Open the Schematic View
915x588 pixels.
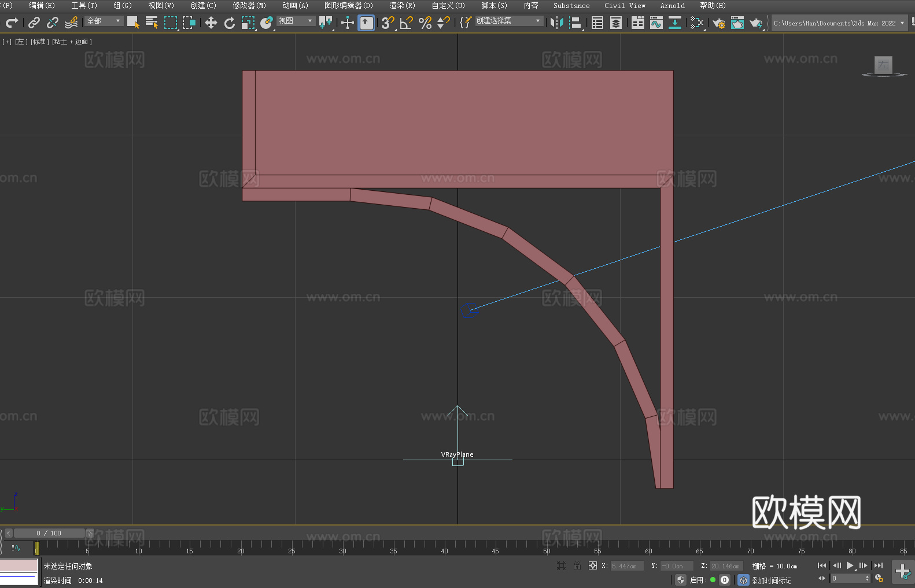tap(675, 23)
